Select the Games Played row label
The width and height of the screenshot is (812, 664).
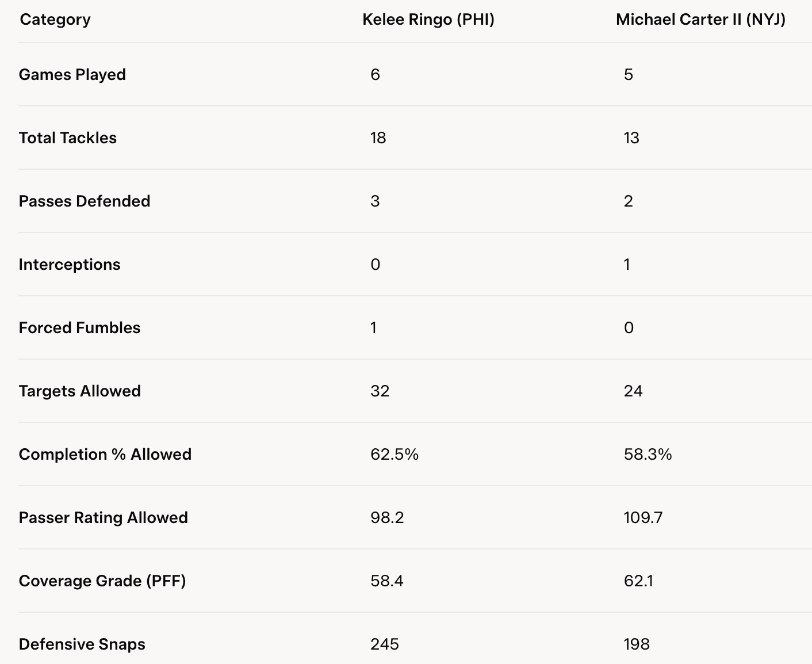(72, 75)
